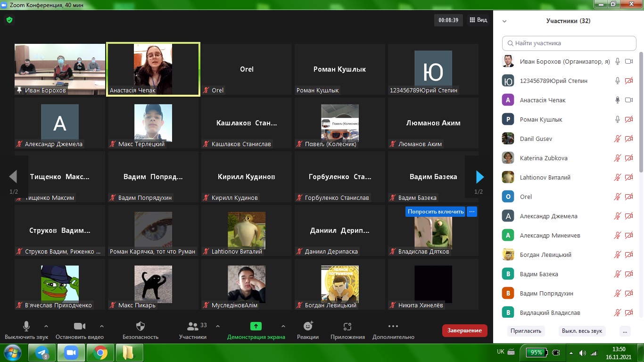Mute your microphone with Выключить звук

point(26,330)
